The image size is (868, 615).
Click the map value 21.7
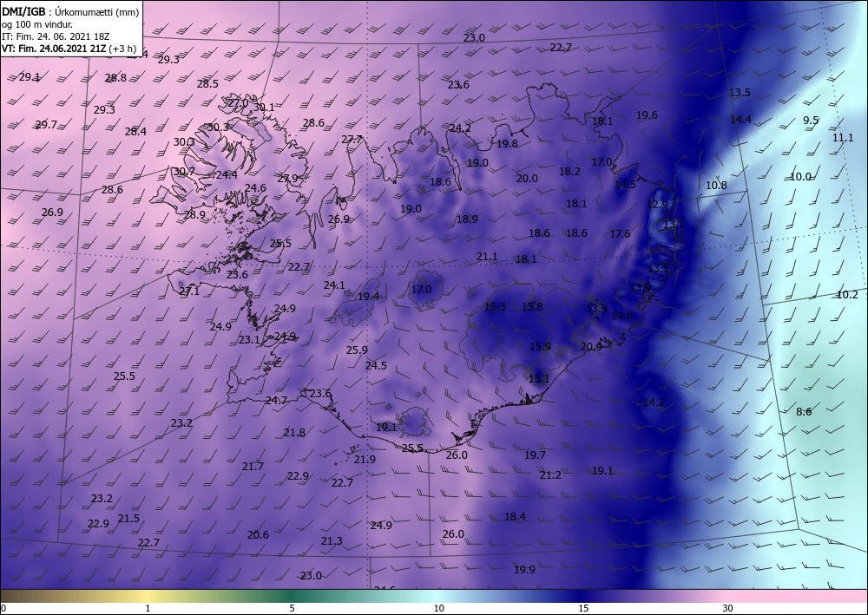253,466
